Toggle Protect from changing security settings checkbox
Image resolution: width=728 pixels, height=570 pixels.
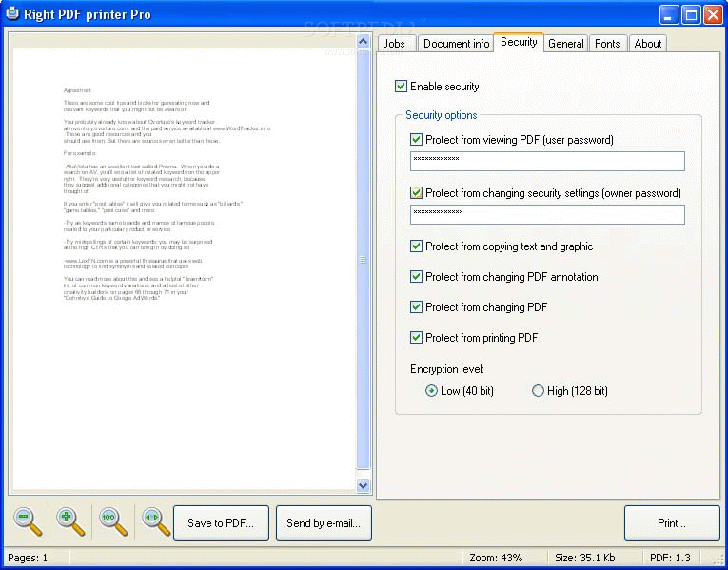pos(416,192)
